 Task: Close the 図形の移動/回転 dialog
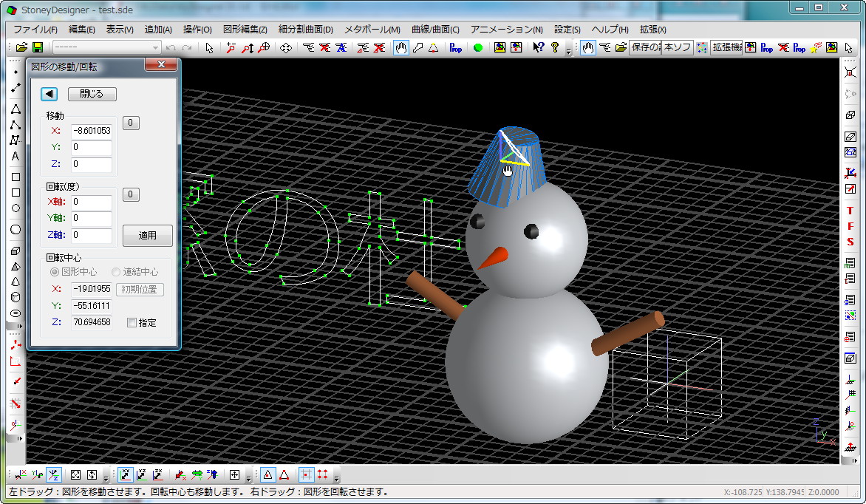[x=161, y=64]
